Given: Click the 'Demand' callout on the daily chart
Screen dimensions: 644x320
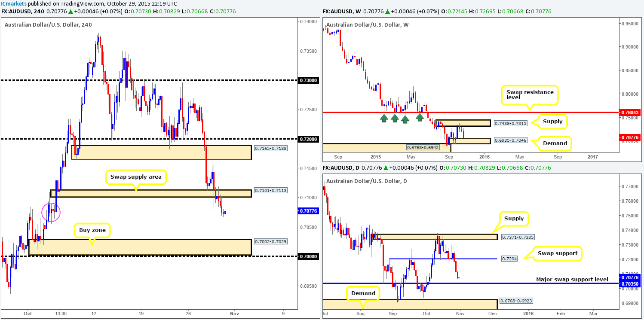Looking at the screenshot, I should pyautogui.click(x=364, y=293).
